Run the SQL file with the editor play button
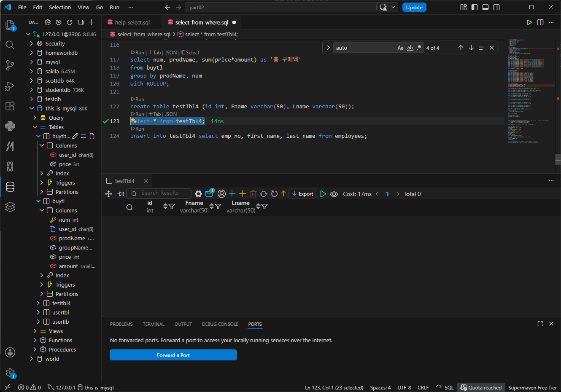The width and height of the screenshot is (561, 392). point(529,22)
